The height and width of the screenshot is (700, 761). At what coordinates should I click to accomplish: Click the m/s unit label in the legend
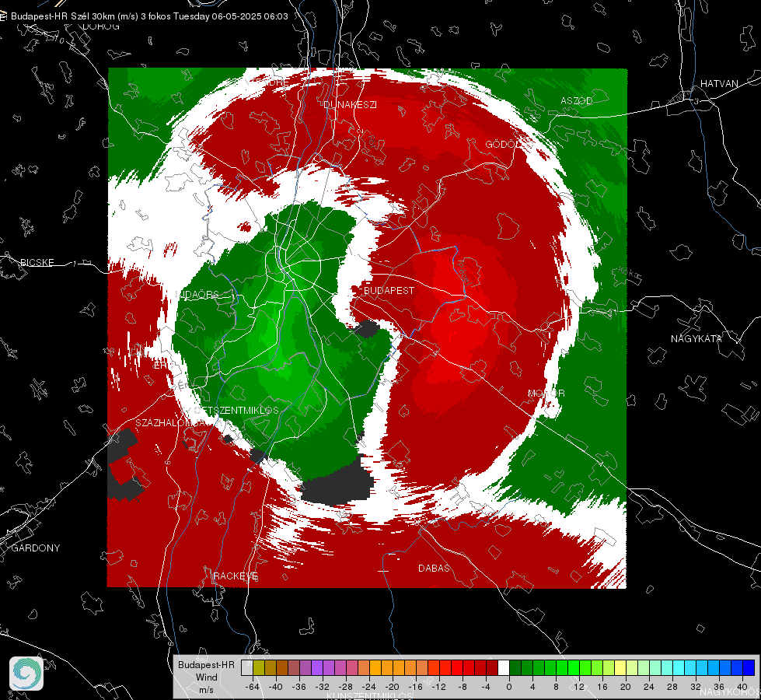pos(206,690)
